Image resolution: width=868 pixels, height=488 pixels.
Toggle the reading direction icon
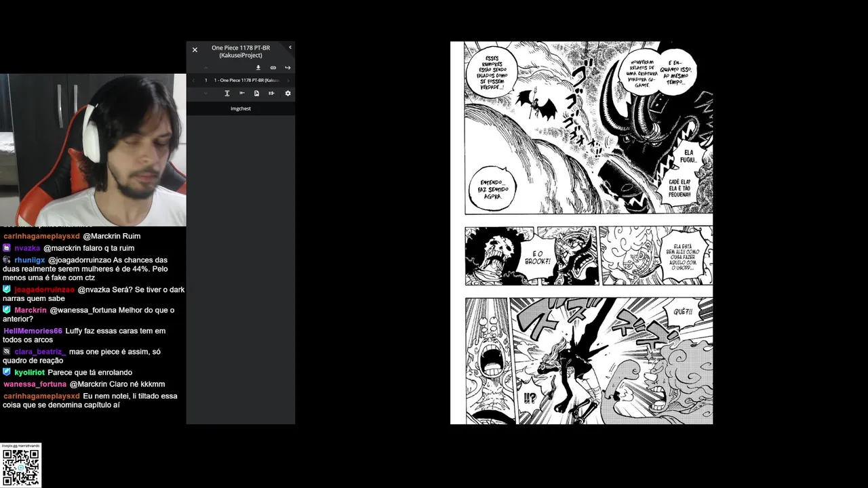pos(242,93)
